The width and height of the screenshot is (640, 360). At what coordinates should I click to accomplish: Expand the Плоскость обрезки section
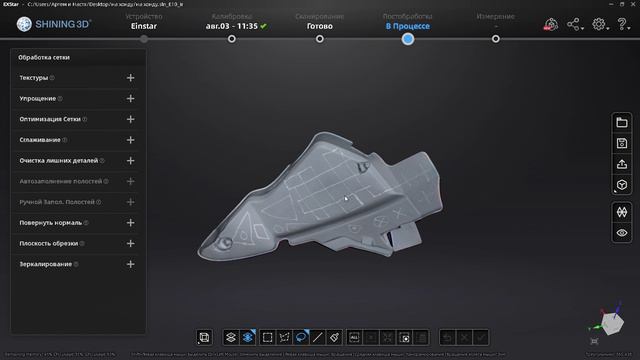click(130, 244)
